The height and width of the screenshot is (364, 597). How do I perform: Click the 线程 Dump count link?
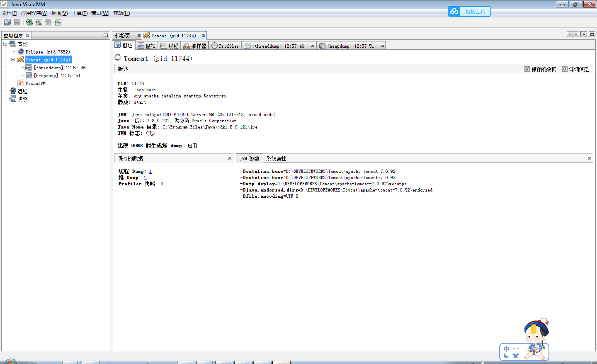(x=150, y=171)
